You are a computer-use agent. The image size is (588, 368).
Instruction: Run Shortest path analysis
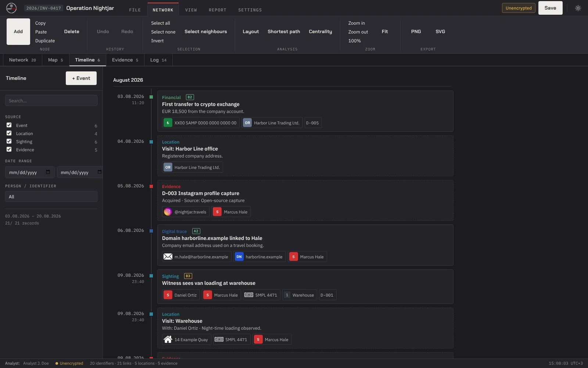[x=284, y=32]
